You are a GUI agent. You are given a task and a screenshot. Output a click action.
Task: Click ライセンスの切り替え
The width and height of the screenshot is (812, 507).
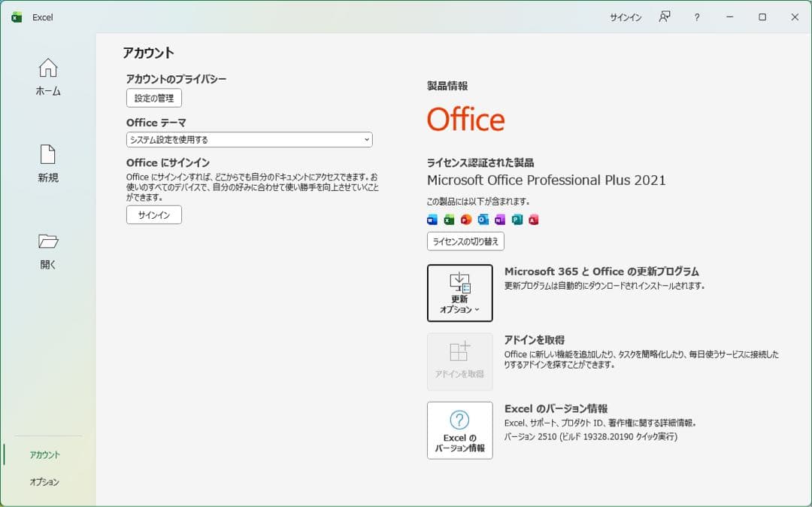click(x=465, y=241)
